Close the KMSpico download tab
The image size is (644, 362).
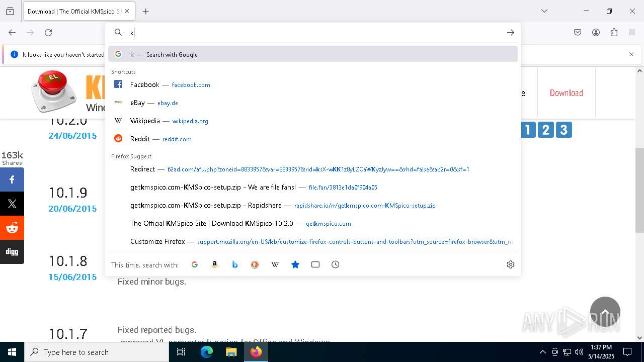click(127, 11)
